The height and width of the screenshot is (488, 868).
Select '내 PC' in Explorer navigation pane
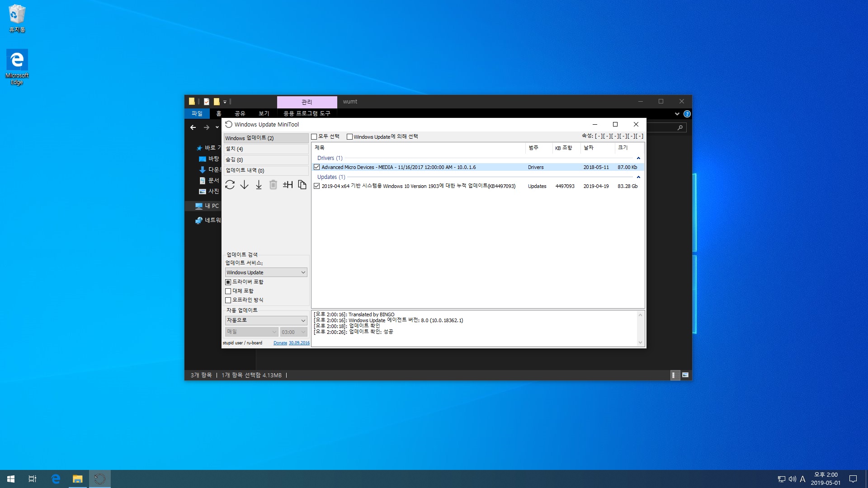tap(207, 206)
